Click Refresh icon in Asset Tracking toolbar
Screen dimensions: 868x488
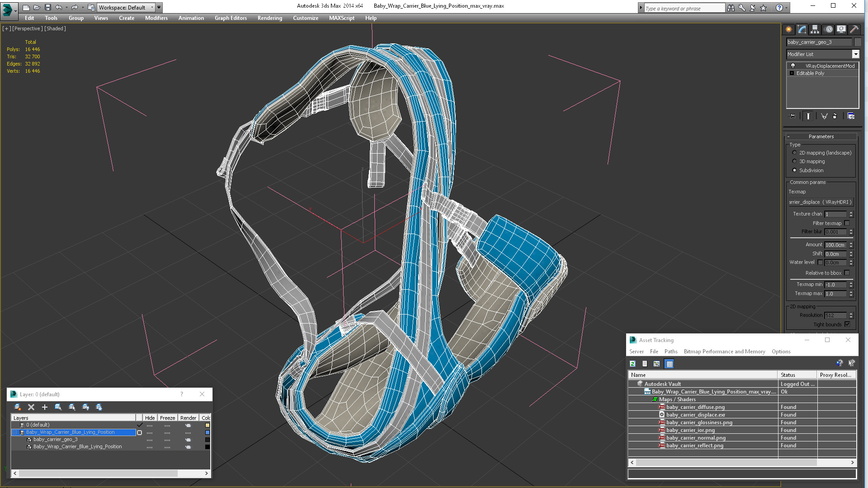(x=633, y=364)
